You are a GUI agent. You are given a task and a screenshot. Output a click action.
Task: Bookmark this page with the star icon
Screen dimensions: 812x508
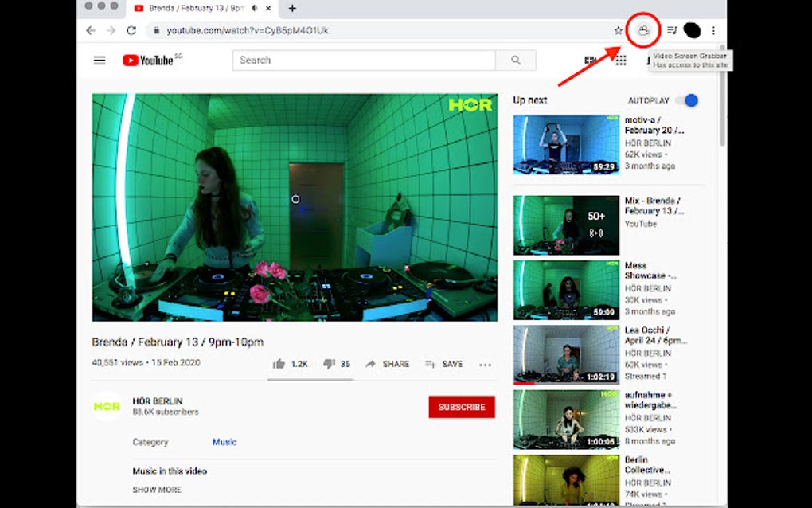pos(618,30)
